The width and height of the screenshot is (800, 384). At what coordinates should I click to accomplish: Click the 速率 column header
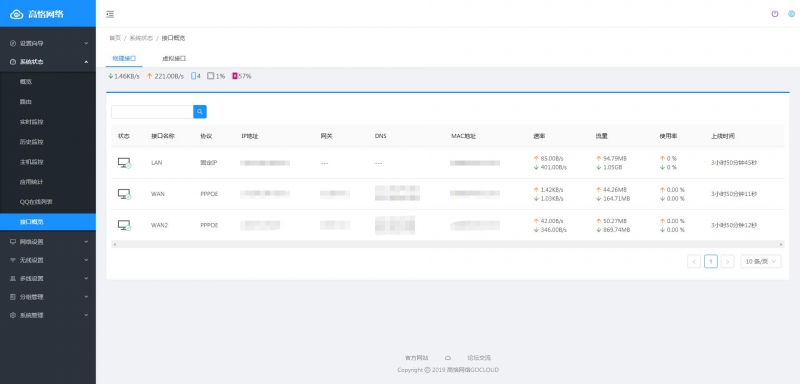(539, 136)
